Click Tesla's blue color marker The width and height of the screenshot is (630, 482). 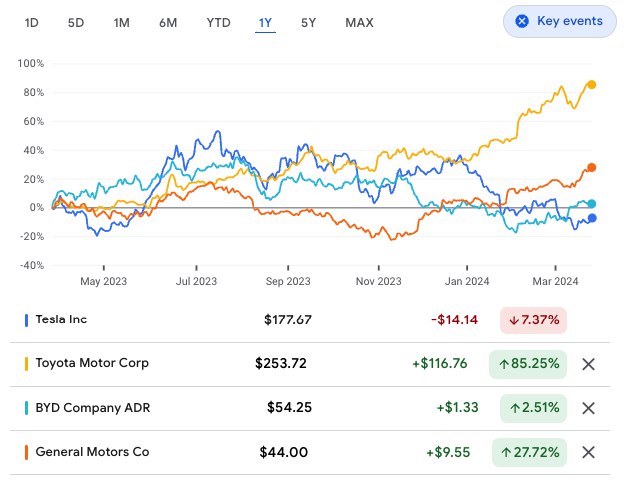(x=27, y=320)
